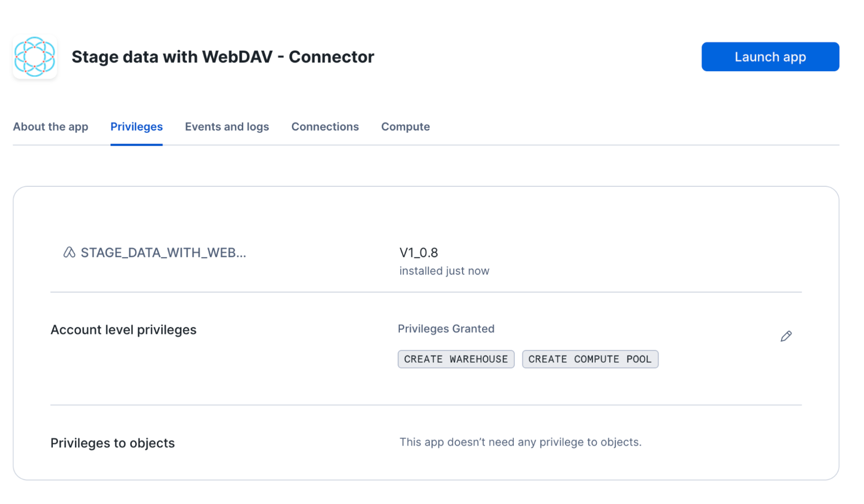Image resolution: width=864 pixels, height=504 pixels.
Task: Click the Privileges Granted label
Action: pyautogui.click(x=446, y=329)
